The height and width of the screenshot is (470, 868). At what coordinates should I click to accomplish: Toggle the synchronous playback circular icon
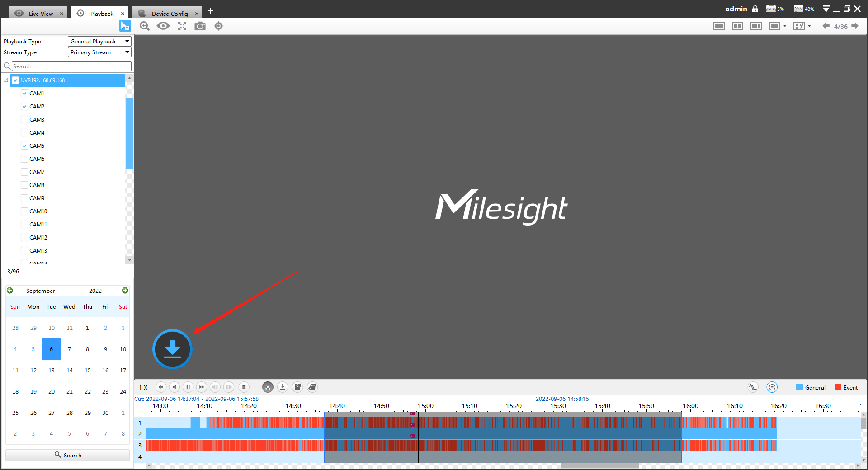pyautogui.click(x=772, y=387)
